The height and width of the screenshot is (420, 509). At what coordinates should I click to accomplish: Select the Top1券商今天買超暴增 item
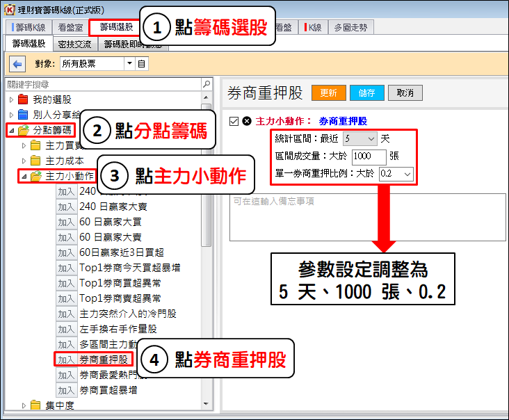130,268
